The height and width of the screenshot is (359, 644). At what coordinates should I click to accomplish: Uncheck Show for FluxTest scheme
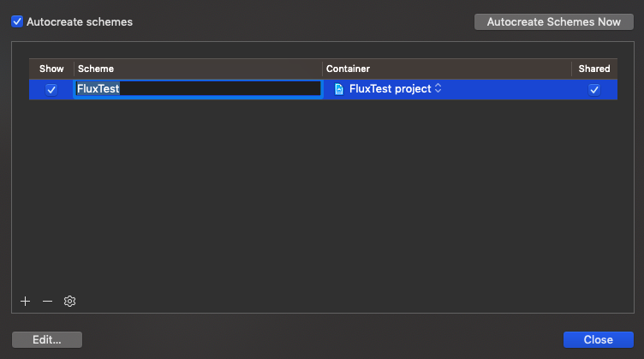[x=51, y=90]
